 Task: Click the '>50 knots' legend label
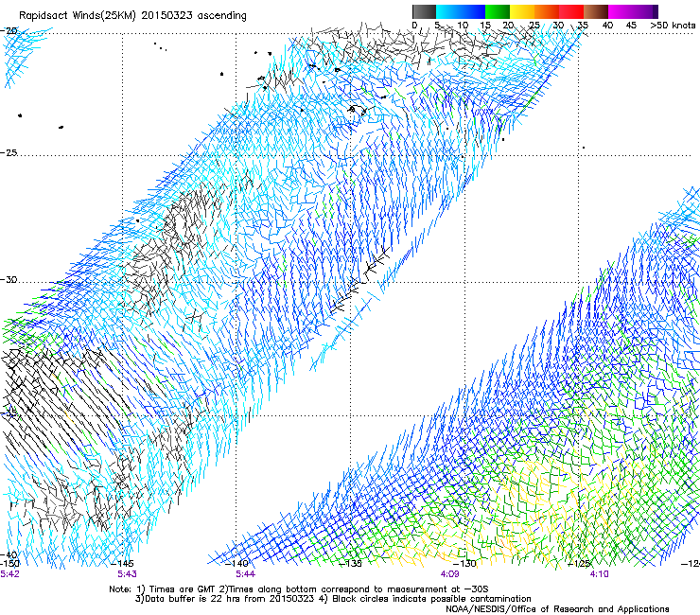click(673, 26)
